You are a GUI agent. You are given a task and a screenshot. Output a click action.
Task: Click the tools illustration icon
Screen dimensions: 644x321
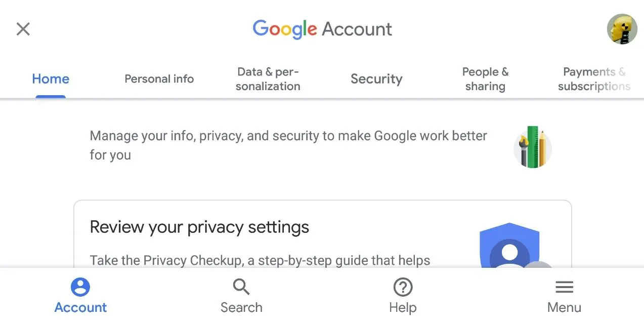coord(532,148)
